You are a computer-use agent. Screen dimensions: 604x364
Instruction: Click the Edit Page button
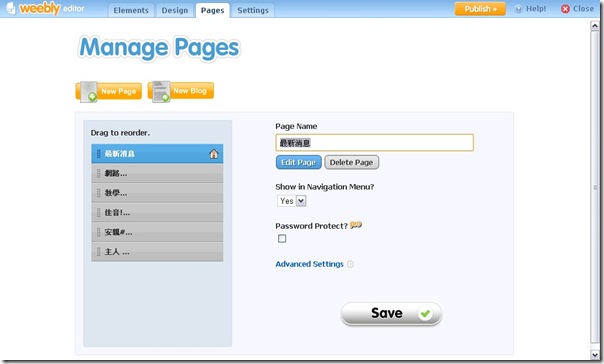pyautogui.click(x=299, y=163)
